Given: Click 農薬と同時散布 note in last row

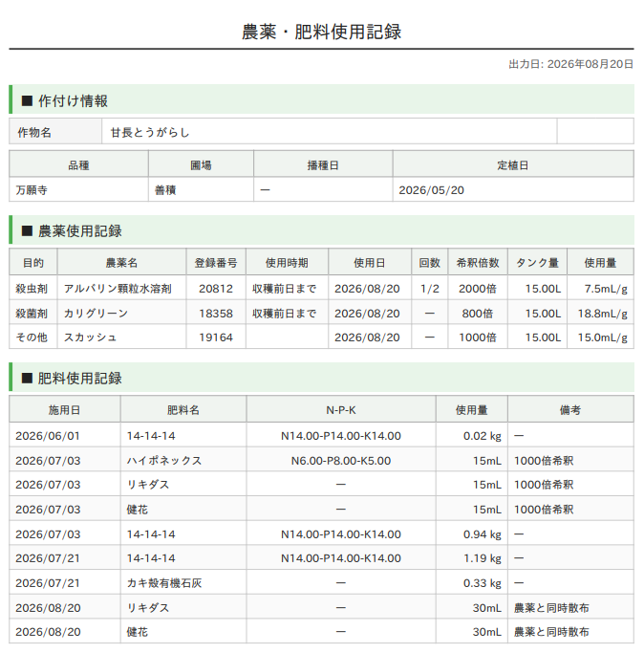Looking at the screenshot, I should point(551,632).
